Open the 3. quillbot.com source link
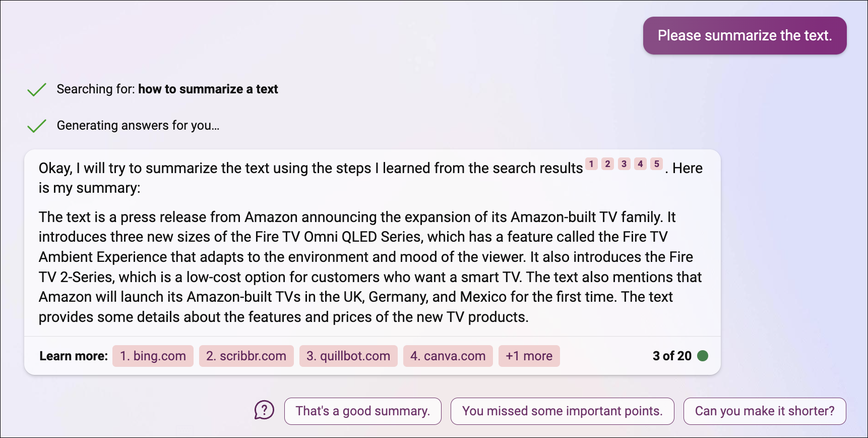Image resolution: width=868 pixels, height=438 pixels. [x=348, y=356]
